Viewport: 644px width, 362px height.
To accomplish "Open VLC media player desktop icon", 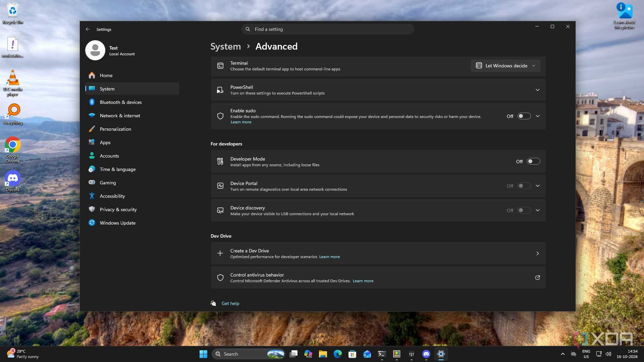I will tap(13, 83).
